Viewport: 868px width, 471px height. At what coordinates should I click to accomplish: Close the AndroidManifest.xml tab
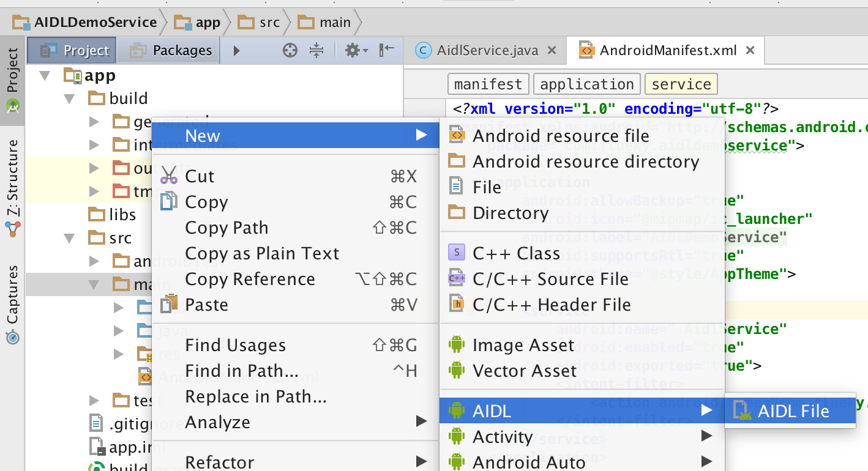(751, 51)
